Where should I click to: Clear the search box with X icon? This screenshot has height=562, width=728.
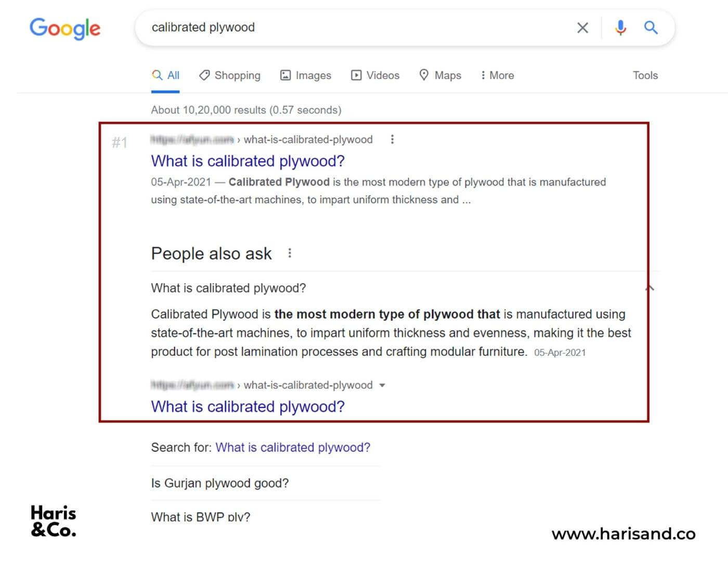click(x=582, y=28)
